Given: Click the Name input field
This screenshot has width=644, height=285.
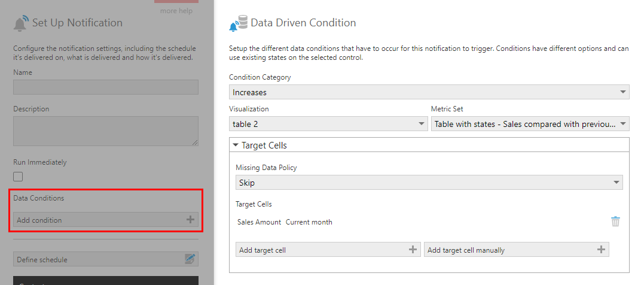Looking at the screenshot, I should point(106,87).
